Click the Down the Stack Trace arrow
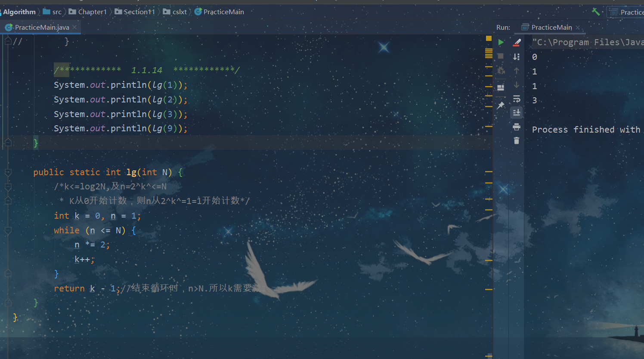The image size is (644, 359). [x=516, y=84]
